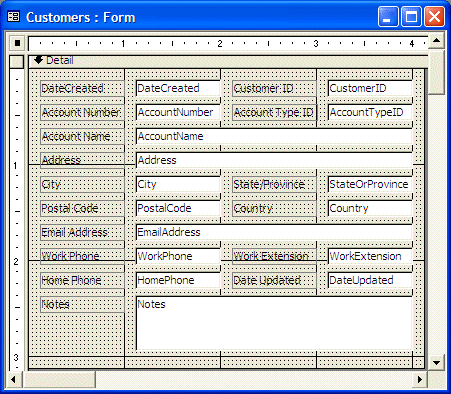The height and width of the screenshot is (394, 451).
Task: Click the form selector square at ruler corner
Action: pyautogui.click(x=17, y=43)
